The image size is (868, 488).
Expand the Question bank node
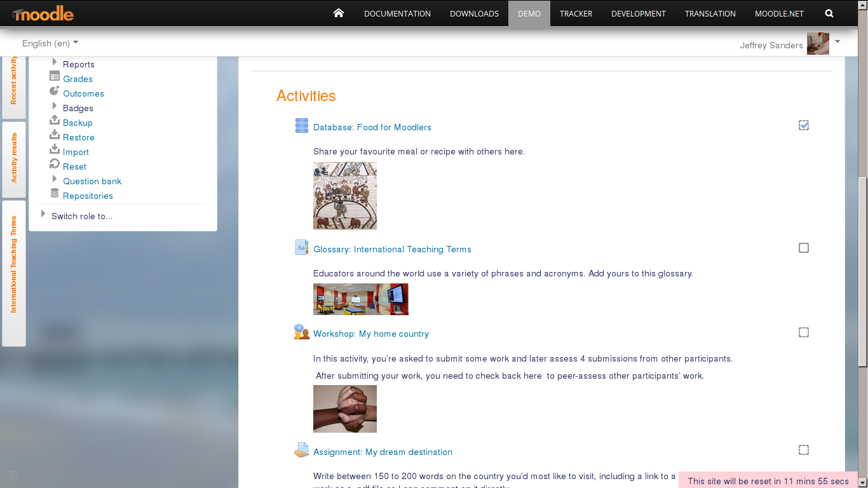55,179
